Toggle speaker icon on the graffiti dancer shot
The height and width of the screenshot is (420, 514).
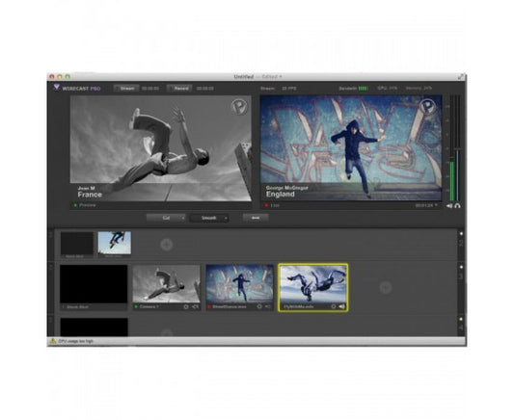pos(268,306)
